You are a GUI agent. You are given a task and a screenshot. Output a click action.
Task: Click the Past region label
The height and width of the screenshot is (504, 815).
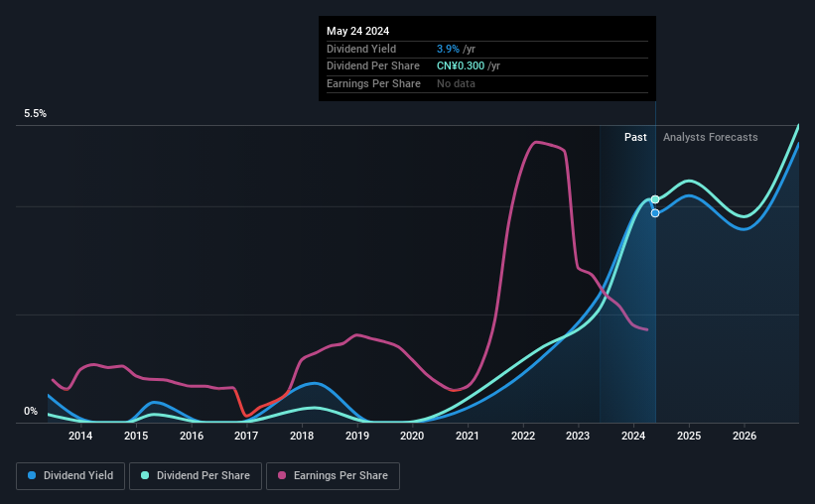coord(635,137)
